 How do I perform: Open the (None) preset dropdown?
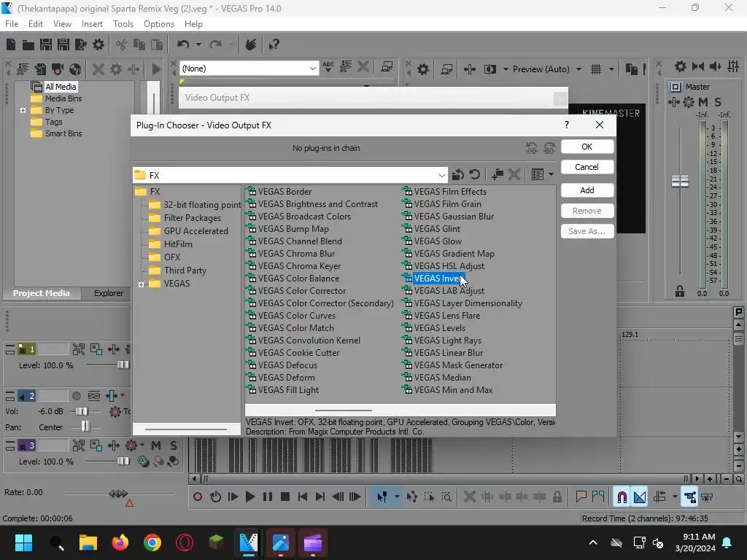[x=312, y=69]
